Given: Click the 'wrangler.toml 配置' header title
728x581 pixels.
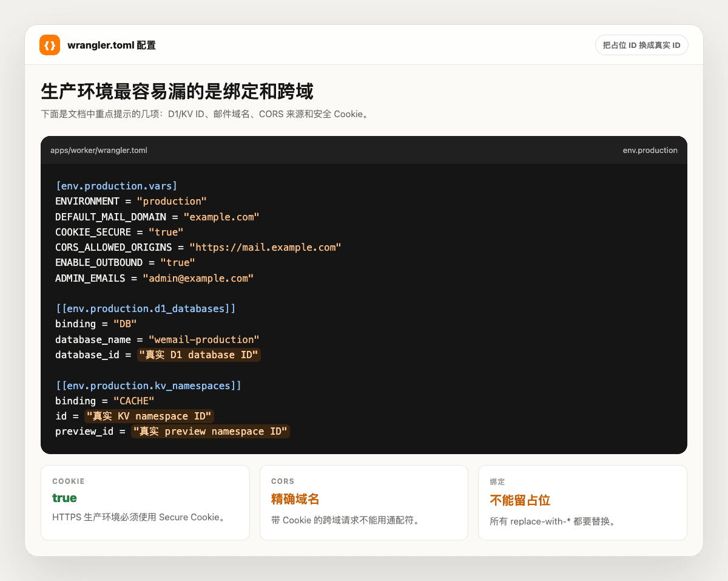Looking at the screenshot, I should click(112, 46).
